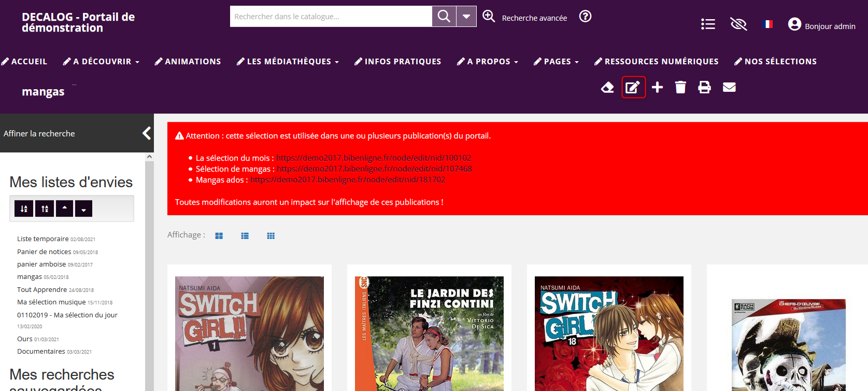868x391 pixels.
Task: Open the Panier de notices list
Action: (x=44, y=252)
